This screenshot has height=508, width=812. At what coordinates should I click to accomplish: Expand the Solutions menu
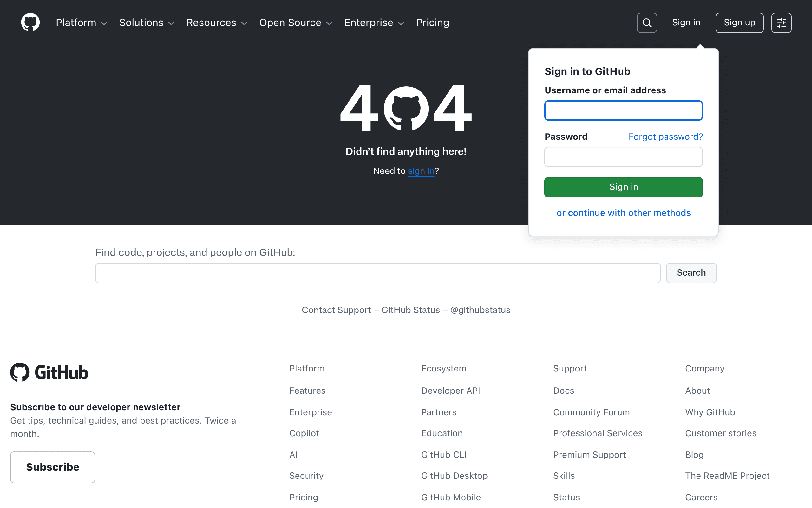click(x=147, y=23)
